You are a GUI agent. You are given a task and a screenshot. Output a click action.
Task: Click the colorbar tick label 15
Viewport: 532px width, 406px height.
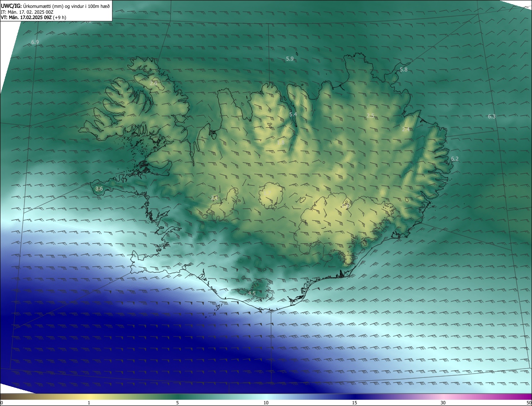[355, 403]
